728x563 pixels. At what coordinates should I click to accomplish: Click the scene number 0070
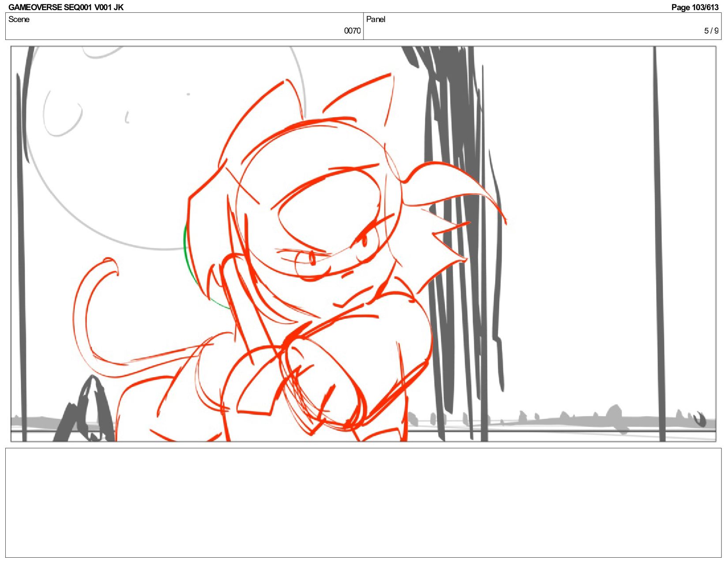tap(352, 31)
